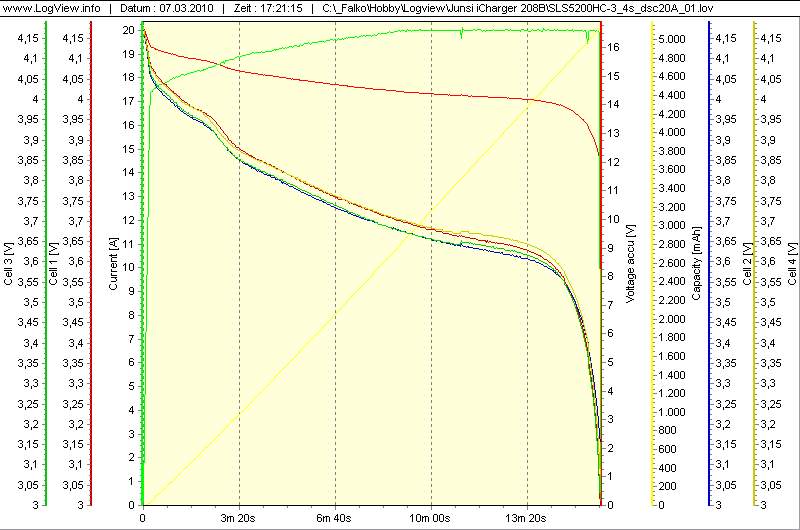Click the '3,95' tick on Cell 4 axis

click(771, 119)
